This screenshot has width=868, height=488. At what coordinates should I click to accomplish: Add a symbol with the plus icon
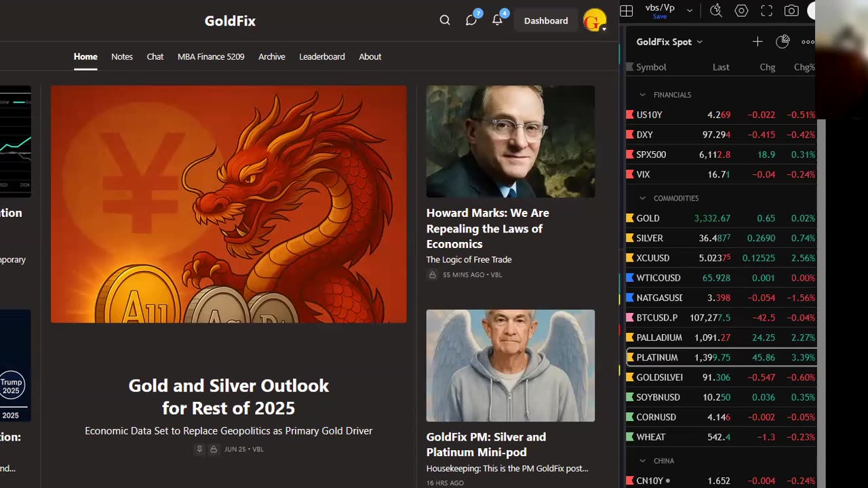pos(757,42)
